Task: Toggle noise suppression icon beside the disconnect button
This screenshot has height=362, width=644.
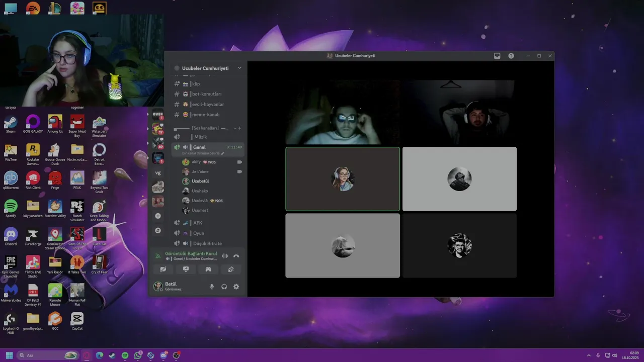Action: point(225,256)
